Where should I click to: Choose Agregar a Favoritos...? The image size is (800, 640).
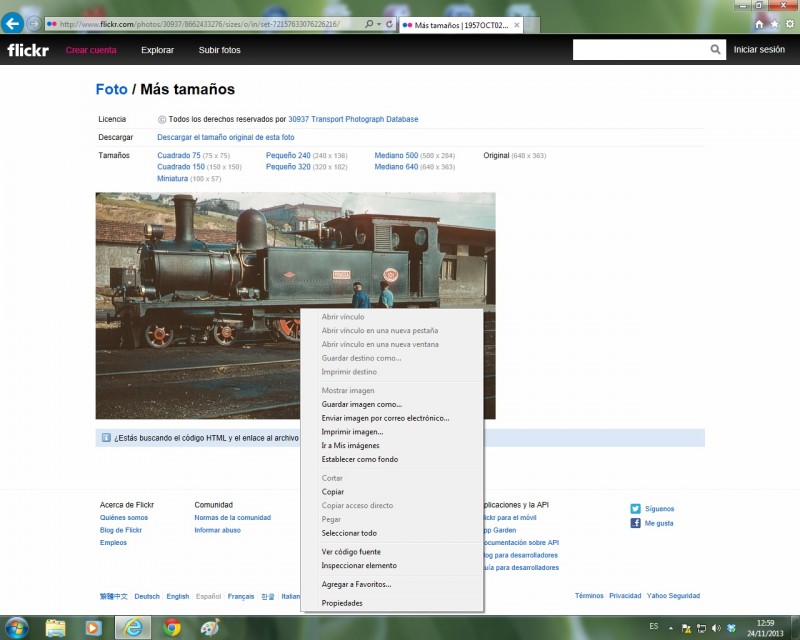click(x=356, y=584)
